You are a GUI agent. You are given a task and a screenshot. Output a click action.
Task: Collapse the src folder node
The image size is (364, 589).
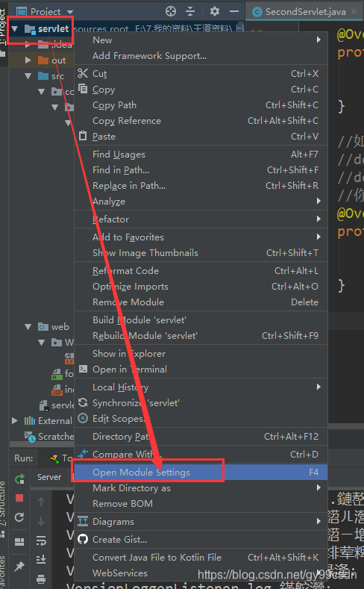[x=28, y=76]
